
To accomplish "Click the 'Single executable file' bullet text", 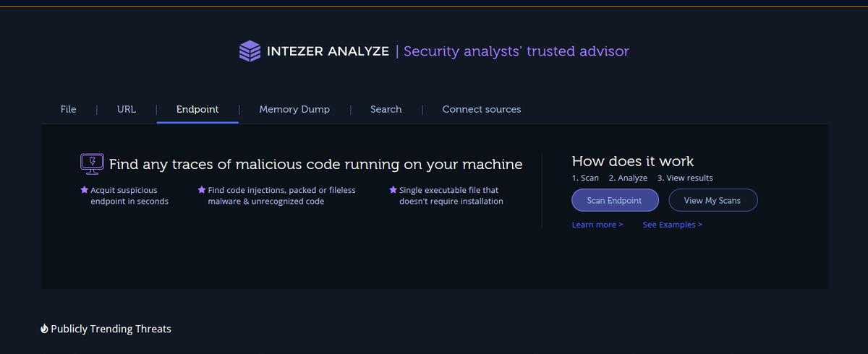I will tap(451, 196).
